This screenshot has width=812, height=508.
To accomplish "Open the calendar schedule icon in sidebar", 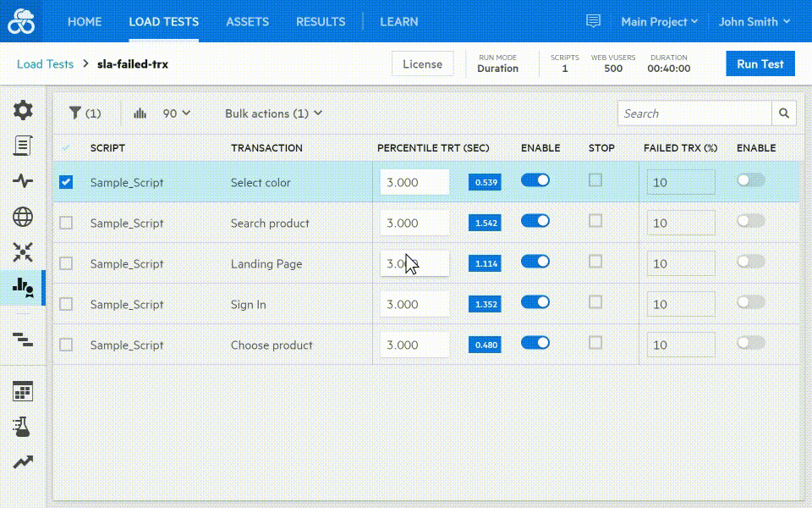I will point(23,391).
